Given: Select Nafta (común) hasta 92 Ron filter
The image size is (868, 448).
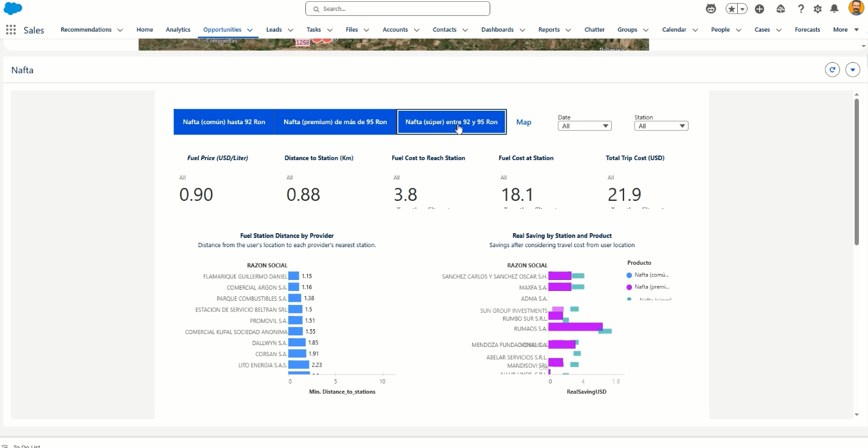Looking at the screenshot, I should tap(224, 122).
